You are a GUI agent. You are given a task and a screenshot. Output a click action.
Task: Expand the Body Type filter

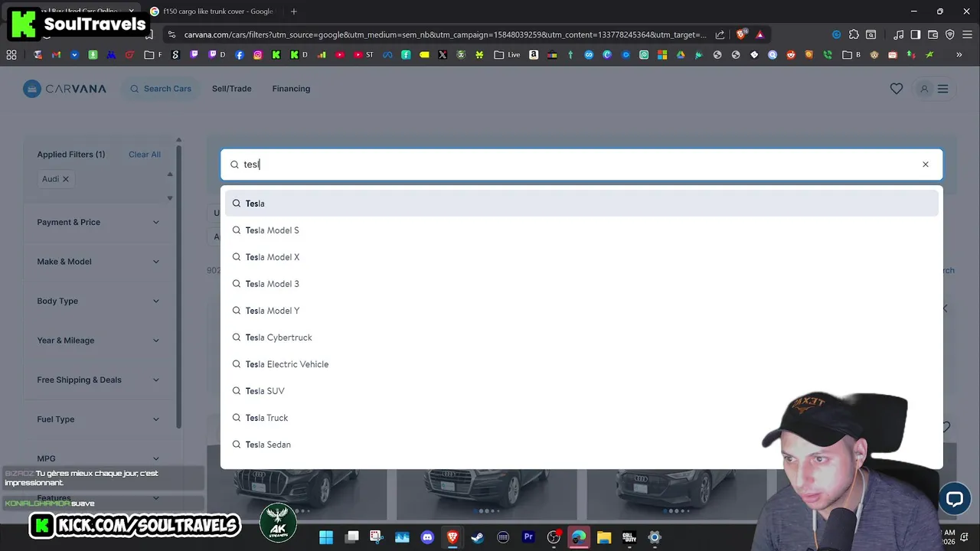(99, 301)
